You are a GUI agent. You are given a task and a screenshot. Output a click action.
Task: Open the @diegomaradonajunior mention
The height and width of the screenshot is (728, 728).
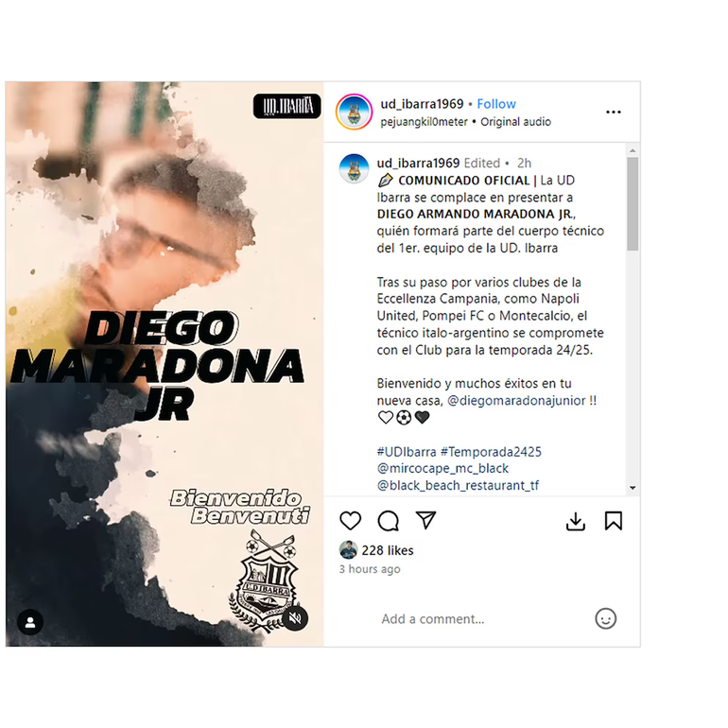516,400
